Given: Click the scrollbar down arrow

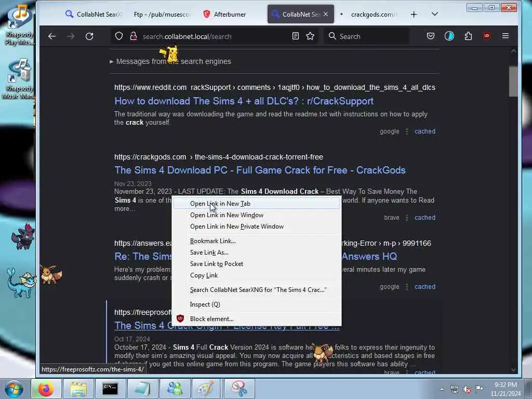Looking at the screenshot, I should 513,370.
